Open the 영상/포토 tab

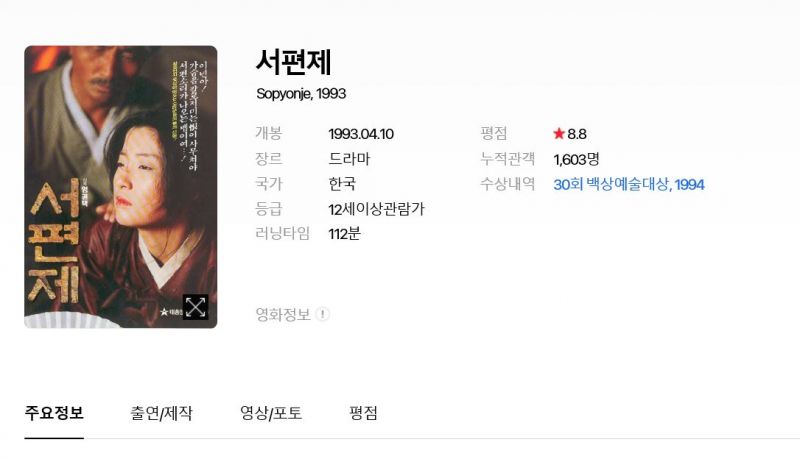click(x=271, y=413)
